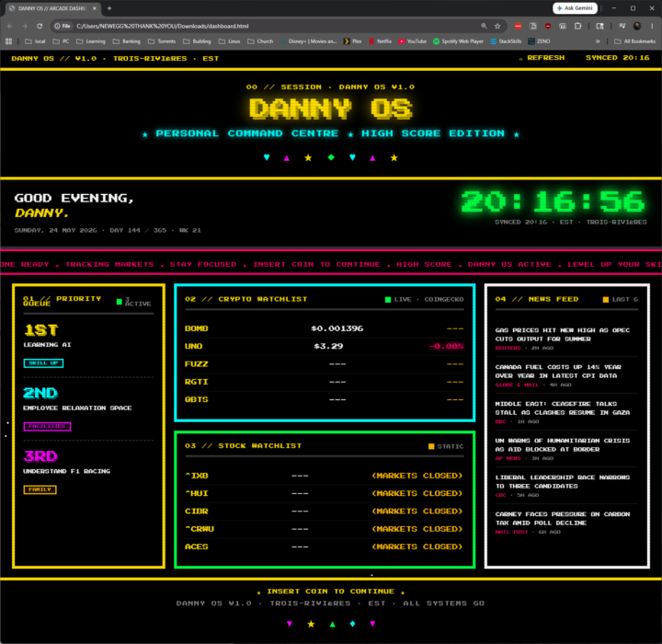662x644 pixels.
Task: Click the ^IXB stock ticker
Action: click(x=197, y=476)
